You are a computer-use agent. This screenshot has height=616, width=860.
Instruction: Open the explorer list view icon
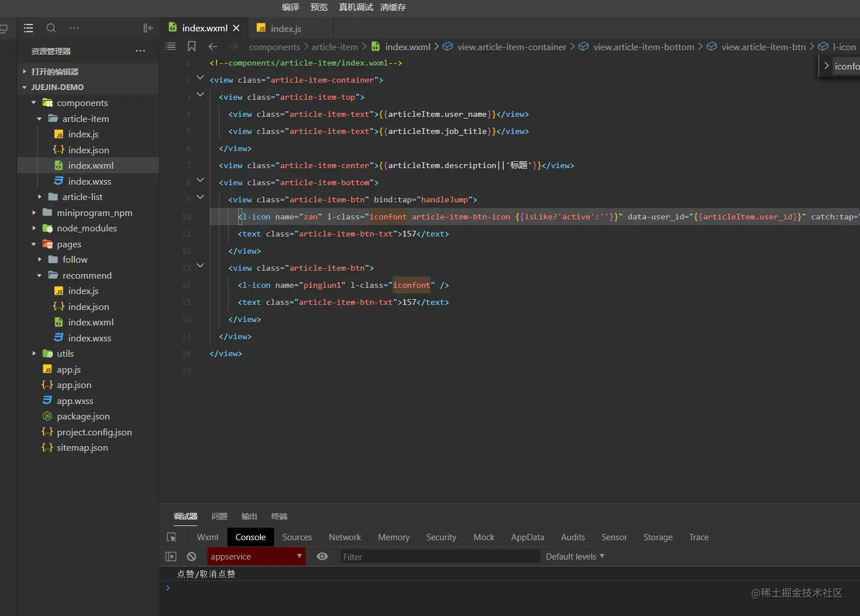(28, 28)
